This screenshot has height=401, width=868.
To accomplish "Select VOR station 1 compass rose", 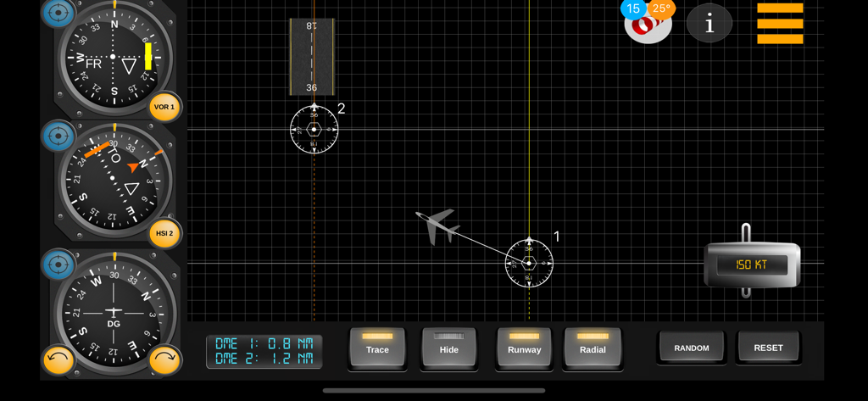I will [529, 263].
